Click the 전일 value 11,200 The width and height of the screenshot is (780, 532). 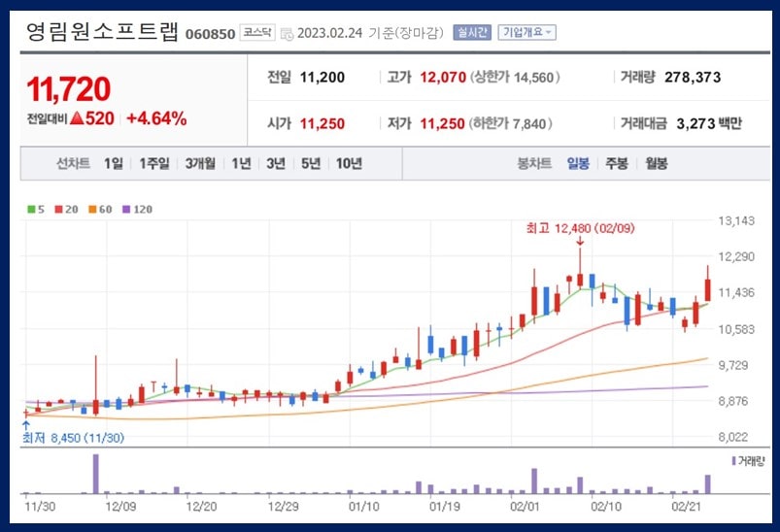322,78
